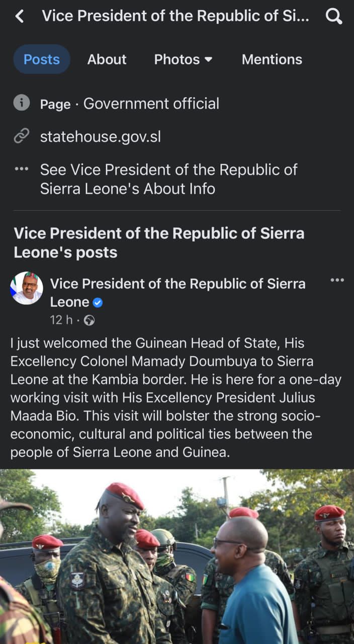Open the post options ellipsis menu
The height and width of the screenshot is (644, 354).
tap(337, 280)
